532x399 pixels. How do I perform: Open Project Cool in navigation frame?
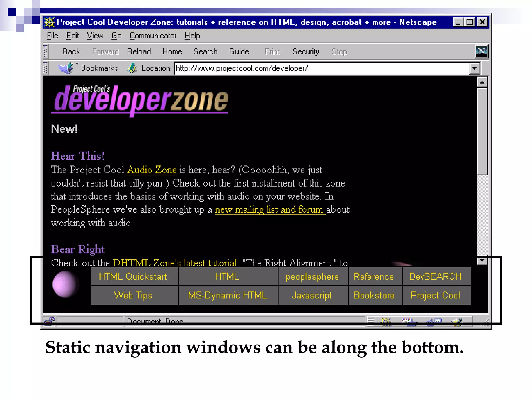(437, 295)
